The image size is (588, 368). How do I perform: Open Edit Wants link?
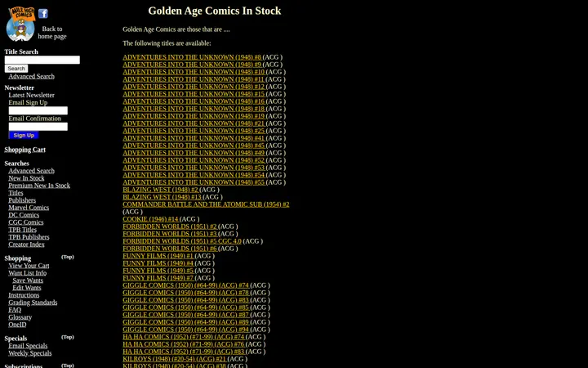(x=27, y=288)
